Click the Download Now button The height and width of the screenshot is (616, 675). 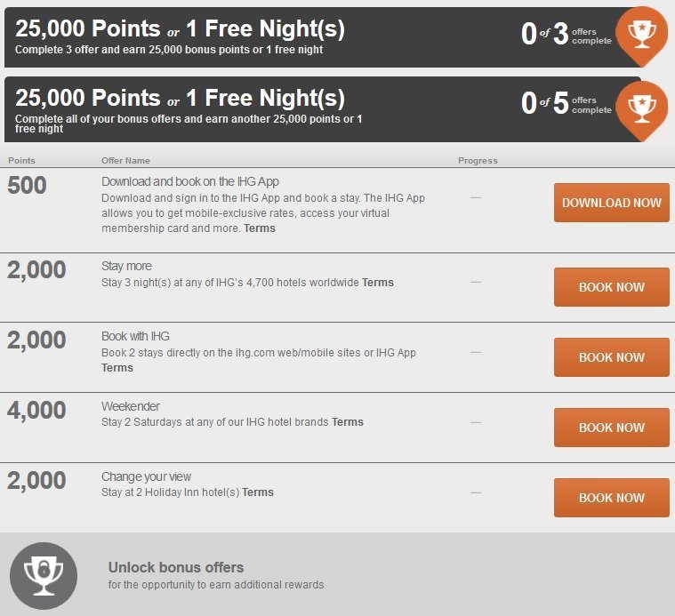coord(611,203)
